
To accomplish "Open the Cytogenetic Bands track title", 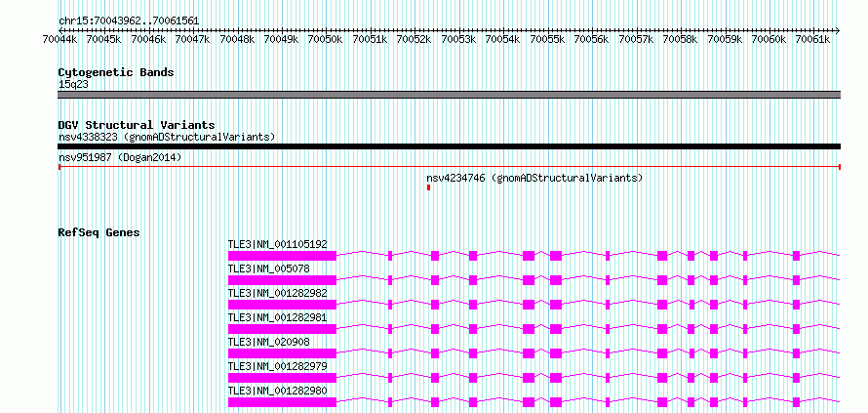I will click(x=116, y=72).
